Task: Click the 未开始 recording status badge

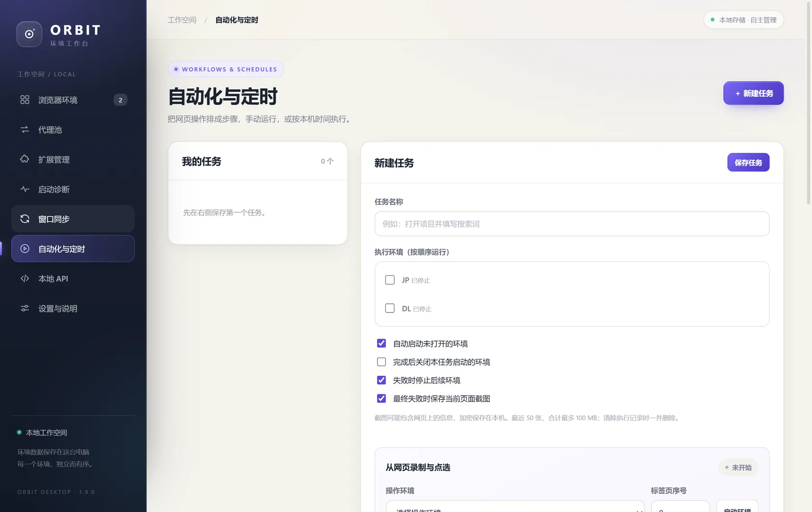Action: tap(738, 468)
